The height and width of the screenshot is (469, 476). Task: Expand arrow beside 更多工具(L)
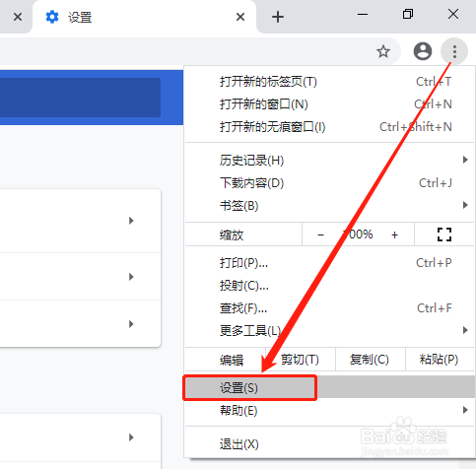[465, 330]
